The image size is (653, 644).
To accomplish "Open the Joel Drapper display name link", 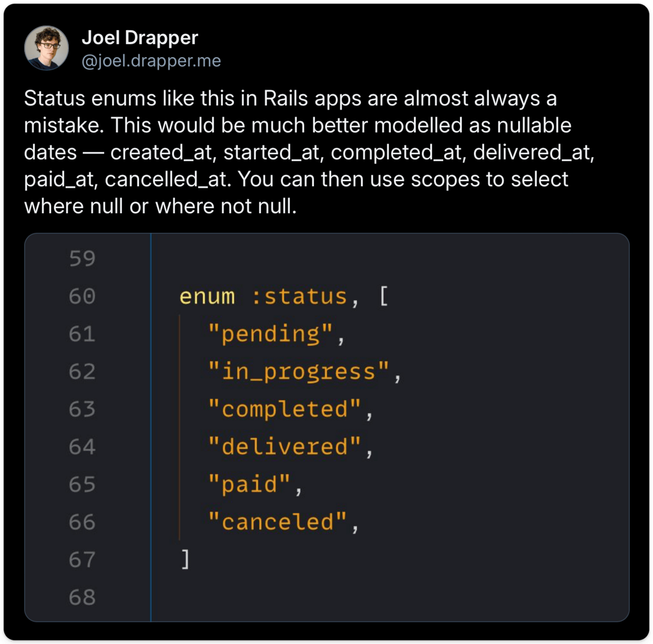I will click(x=139, y=37).
